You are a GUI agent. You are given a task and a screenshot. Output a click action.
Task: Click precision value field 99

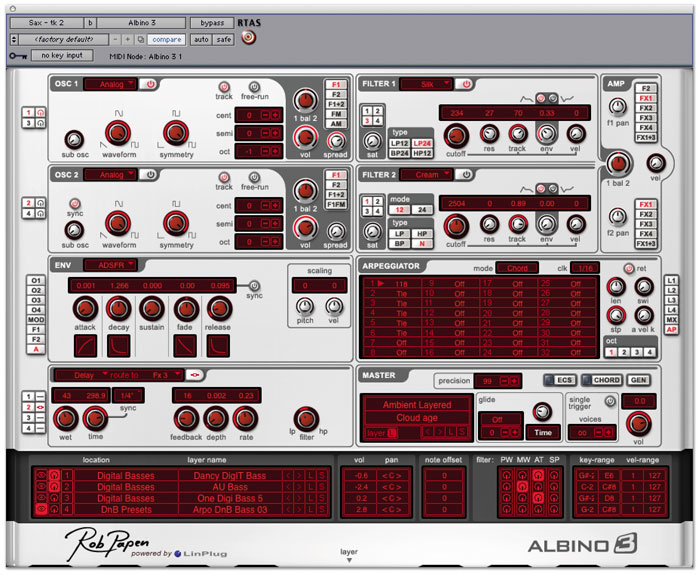(487, 381)
